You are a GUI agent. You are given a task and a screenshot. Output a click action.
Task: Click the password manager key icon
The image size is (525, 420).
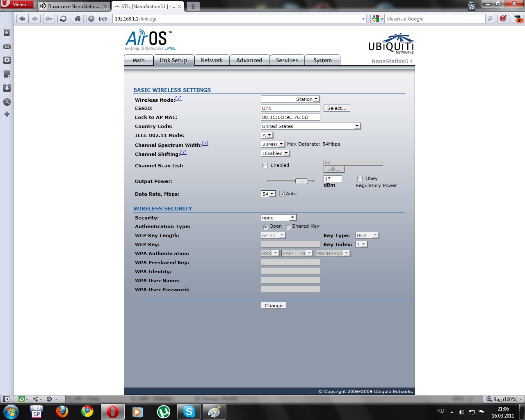coord(49,18)
